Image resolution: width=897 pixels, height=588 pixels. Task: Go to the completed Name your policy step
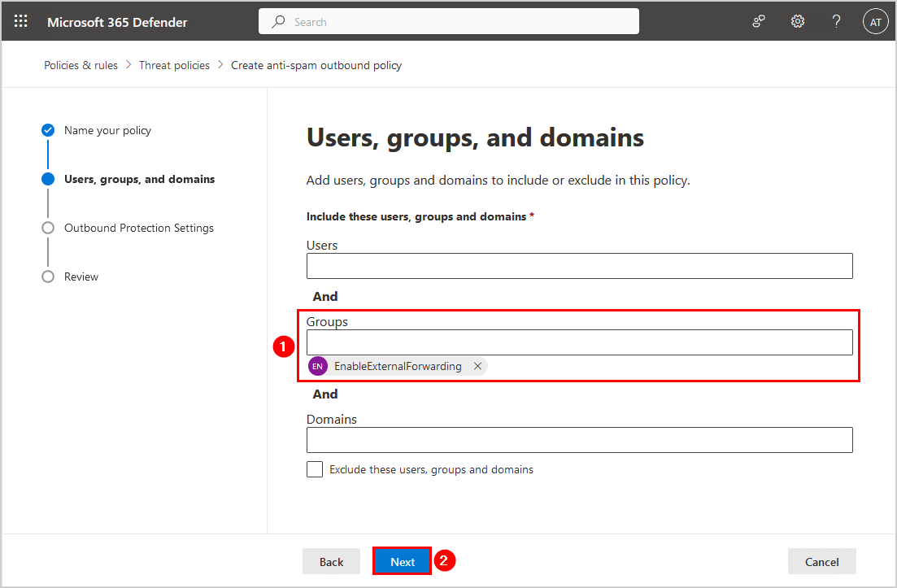(x=107, y=130)
